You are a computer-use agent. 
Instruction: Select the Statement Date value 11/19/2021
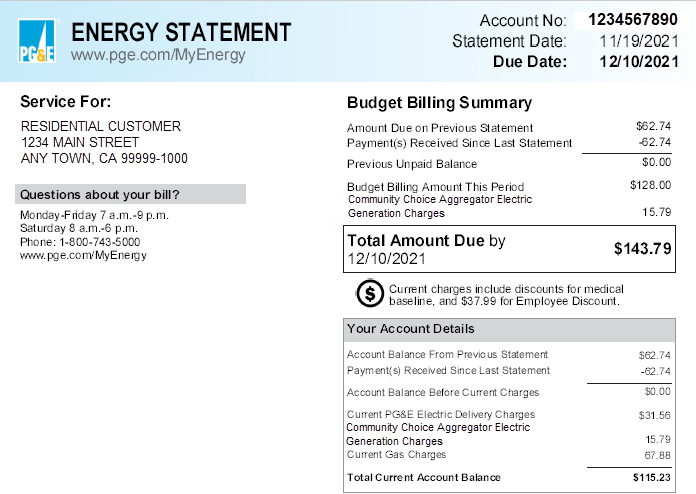pyautogui.click(x=638, y=41)
